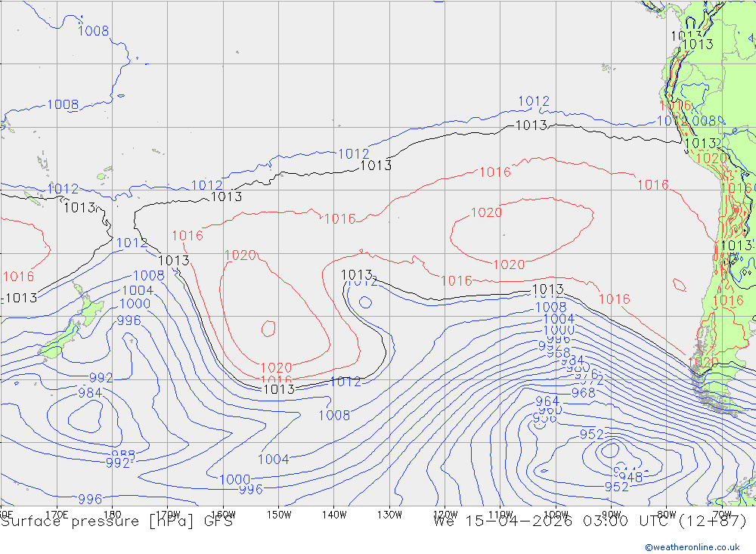
Task: Click the small closed red contour inside western 1020 high
Action: (268, 328)
